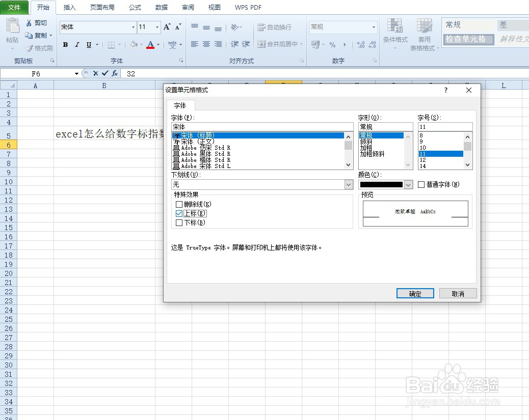The image size is (529, 420).
Task: Open the 下划线 (Underline) dropdown
Action: point(348,184)
